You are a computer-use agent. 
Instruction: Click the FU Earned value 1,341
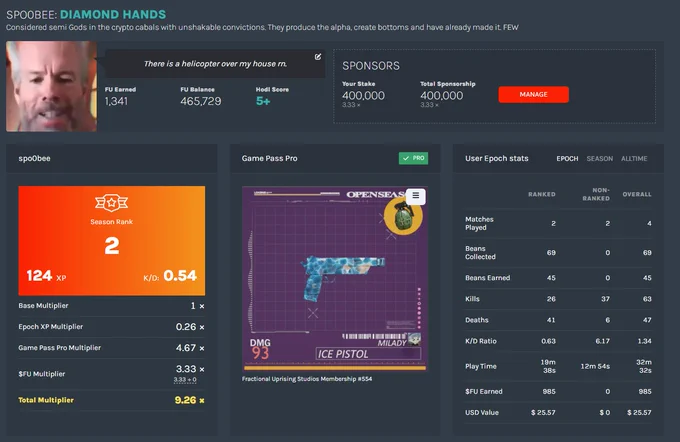tap(116, 101)
